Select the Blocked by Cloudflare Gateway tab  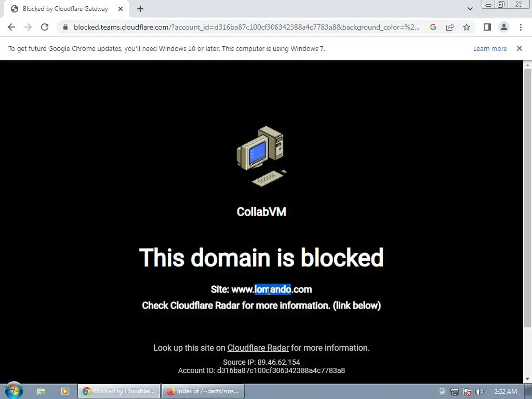pos(66,9)
